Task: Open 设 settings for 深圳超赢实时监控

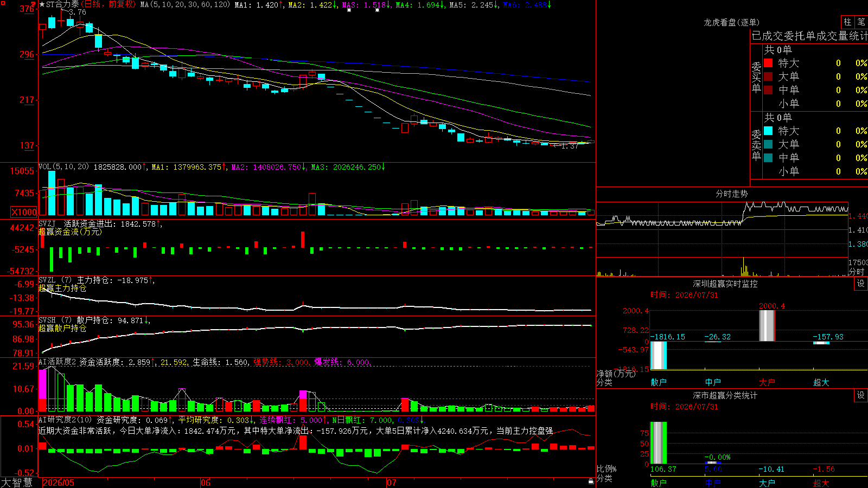Action: point(861,284)
